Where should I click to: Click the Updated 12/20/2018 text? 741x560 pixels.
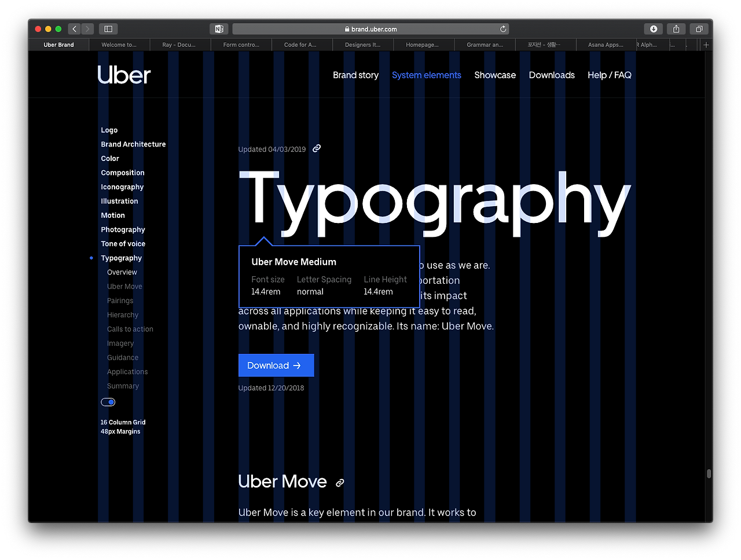271,388
